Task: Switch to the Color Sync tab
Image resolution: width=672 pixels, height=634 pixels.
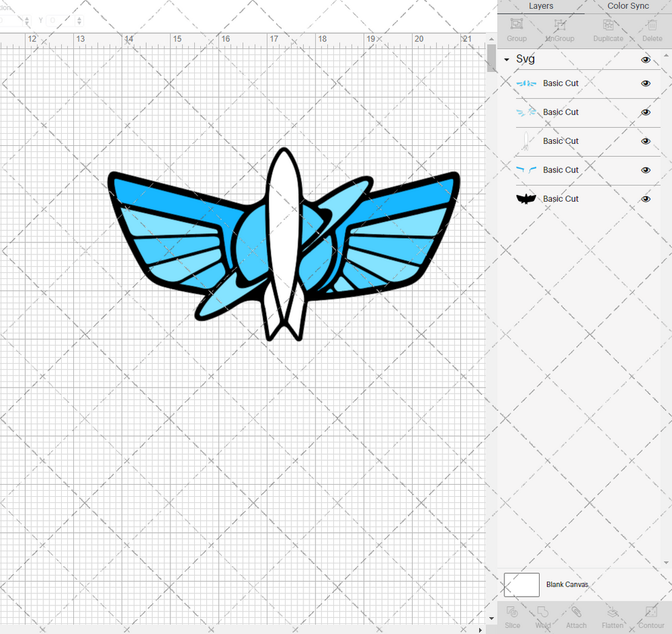Action: click(627, 6)
